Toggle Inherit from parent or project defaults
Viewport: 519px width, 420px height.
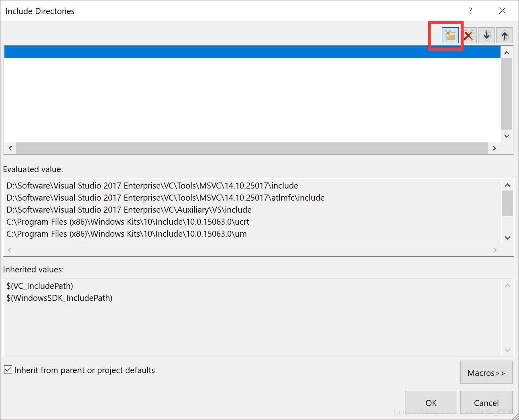[8, 369]
